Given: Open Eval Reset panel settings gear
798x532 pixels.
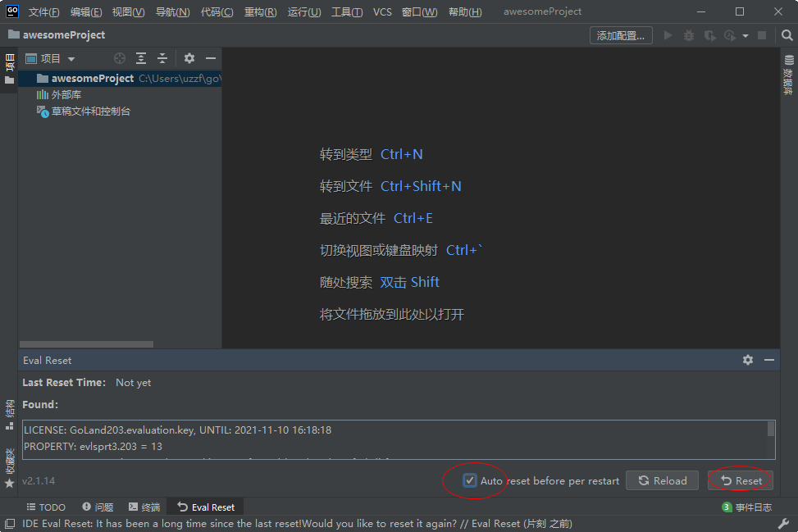Looking at the screenshot, I should [748, 360].
